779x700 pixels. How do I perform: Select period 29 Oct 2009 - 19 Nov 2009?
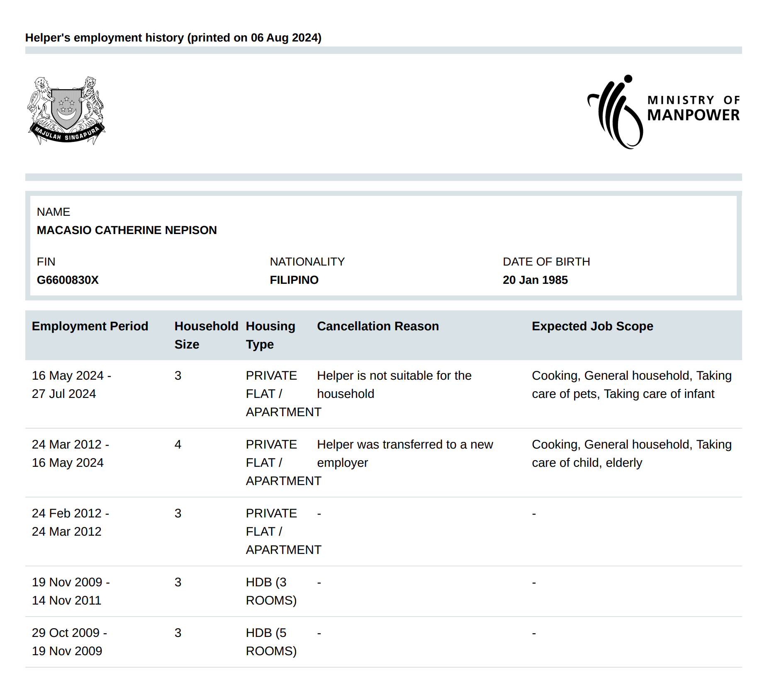(70, 642)
